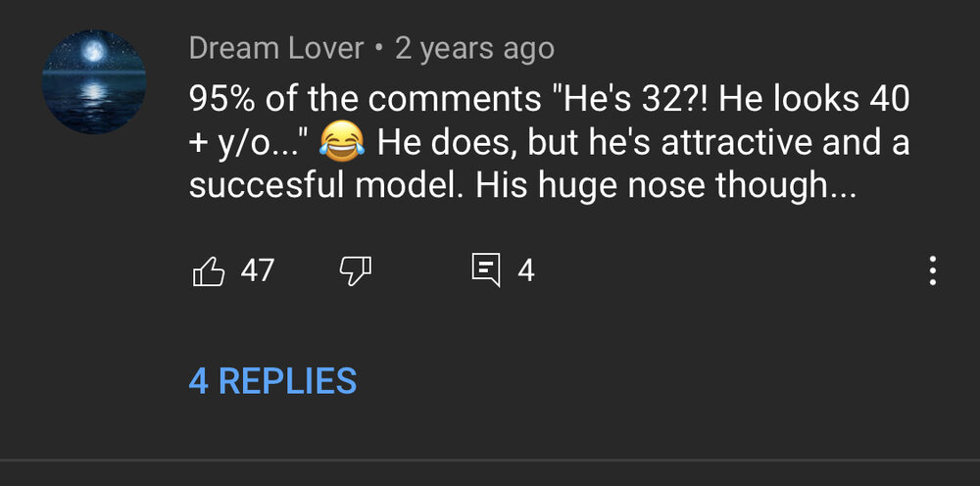Dislike the comment with thumbs-down icon

coord(354,270)
